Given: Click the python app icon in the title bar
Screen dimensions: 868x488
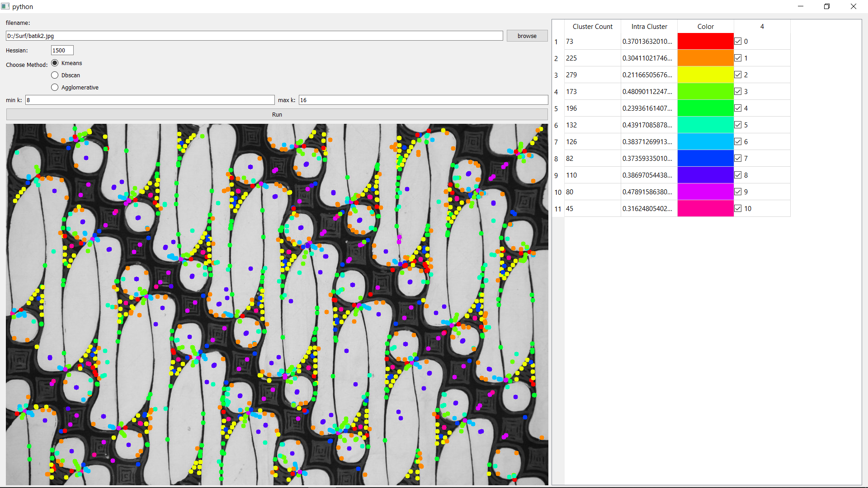Looking at the screenshot, I should pos(5,6).
